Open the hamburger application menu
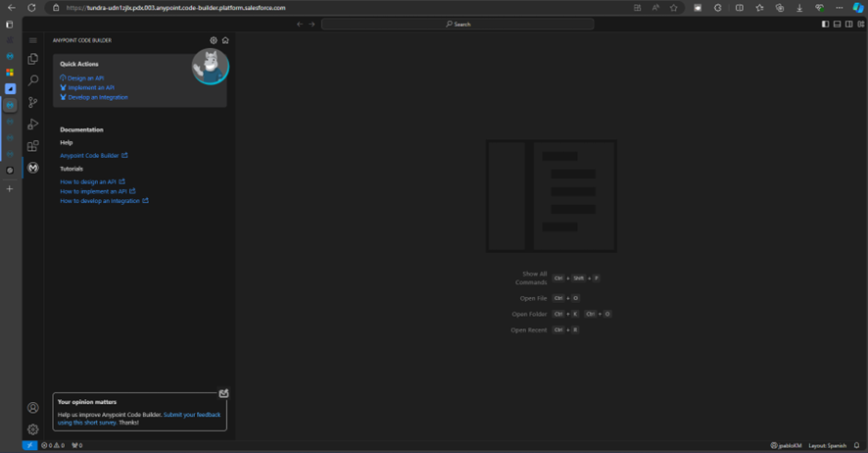 point(33,40)
